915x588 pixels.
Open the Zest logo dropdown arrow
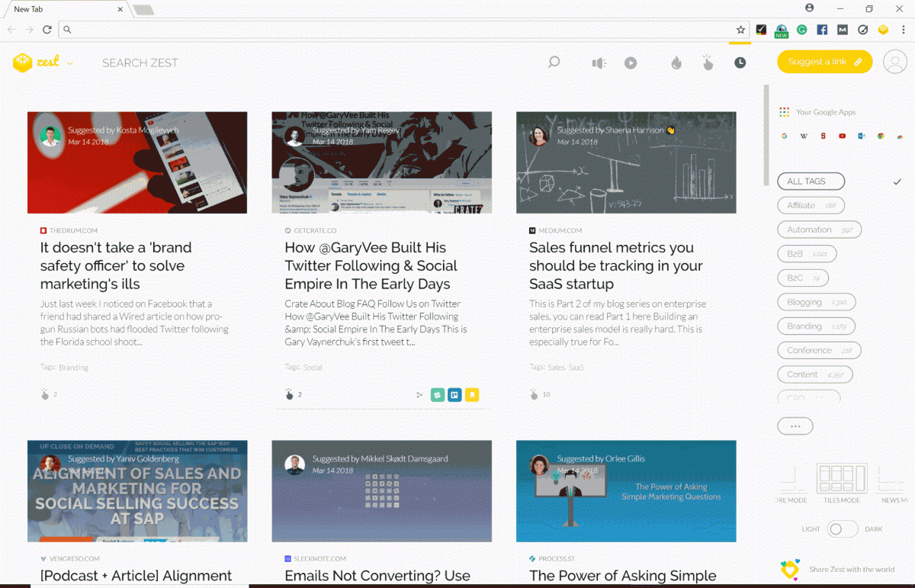point(70,63)
